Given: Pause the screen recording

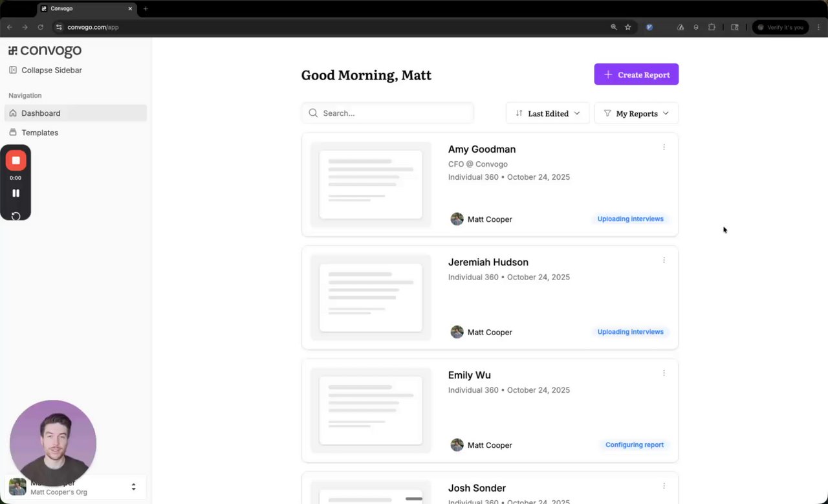Looking at the screenshot, I should tap(16, 193).
